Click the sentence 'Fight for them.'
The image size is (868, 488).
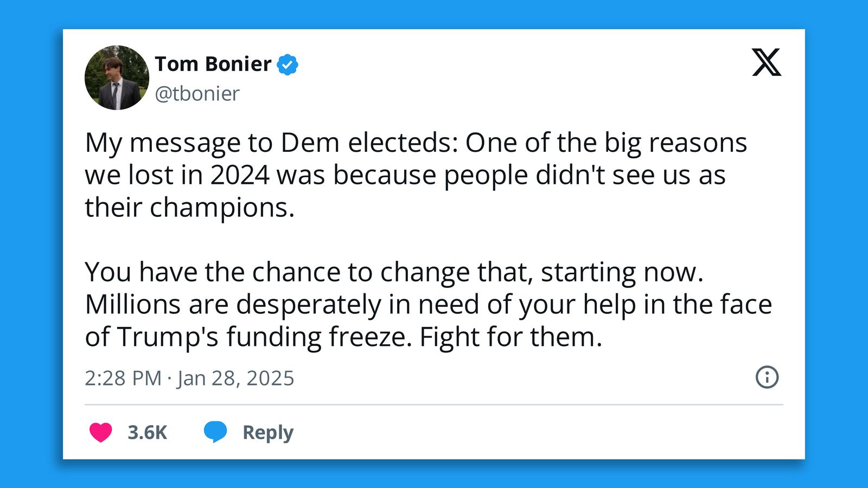pyautogui.click(x=510, y=337)
